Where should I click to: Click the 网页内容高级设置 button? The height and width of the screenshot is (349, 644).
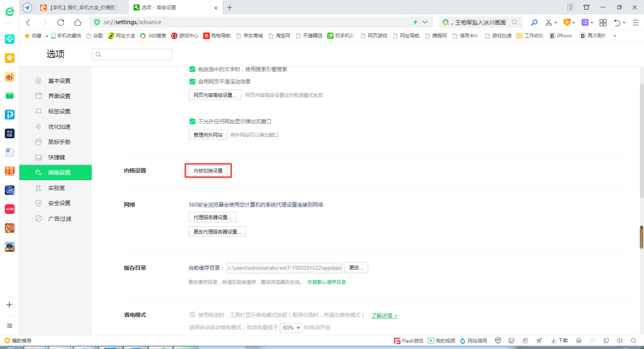215,95
